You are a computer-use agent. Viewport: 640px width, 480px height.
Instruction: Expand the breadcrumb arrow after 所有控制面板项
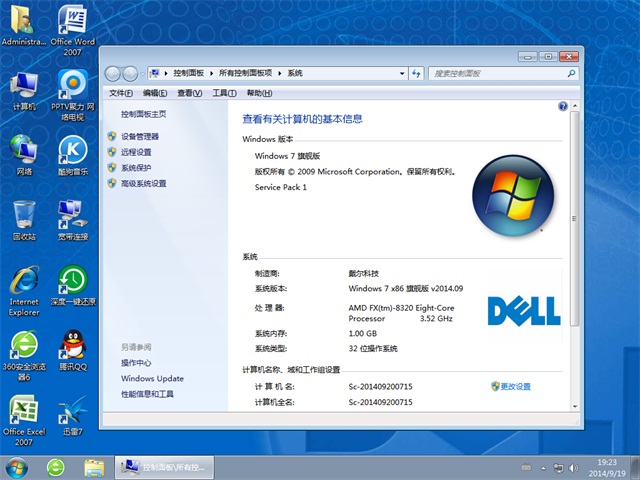281,73
